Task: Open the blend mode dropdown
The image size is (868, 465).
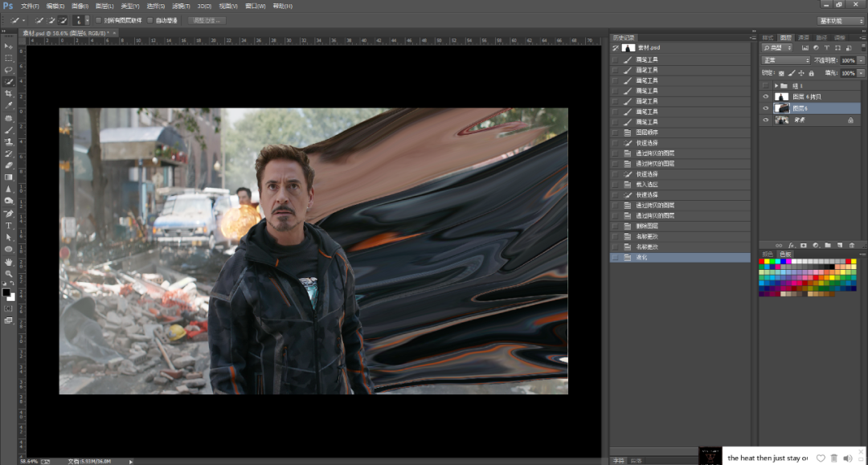Action: click(786, 60)
